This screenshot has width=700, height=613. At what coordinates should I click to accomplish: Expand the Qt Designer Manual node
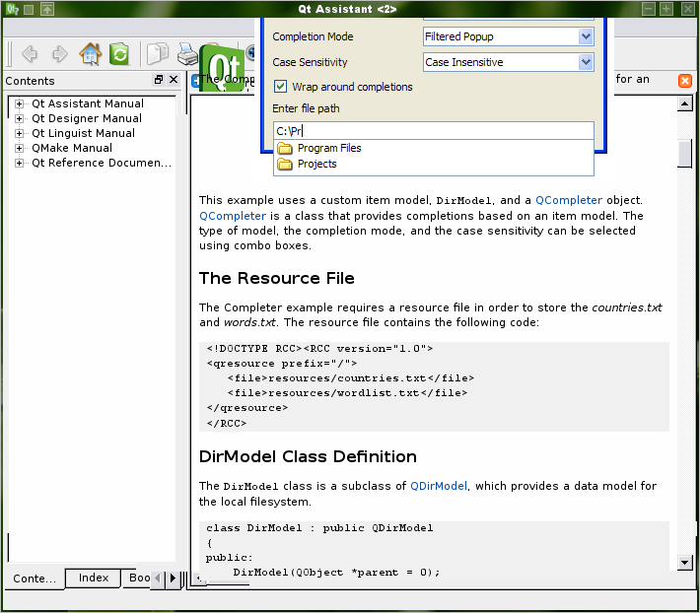coord(19,118)
